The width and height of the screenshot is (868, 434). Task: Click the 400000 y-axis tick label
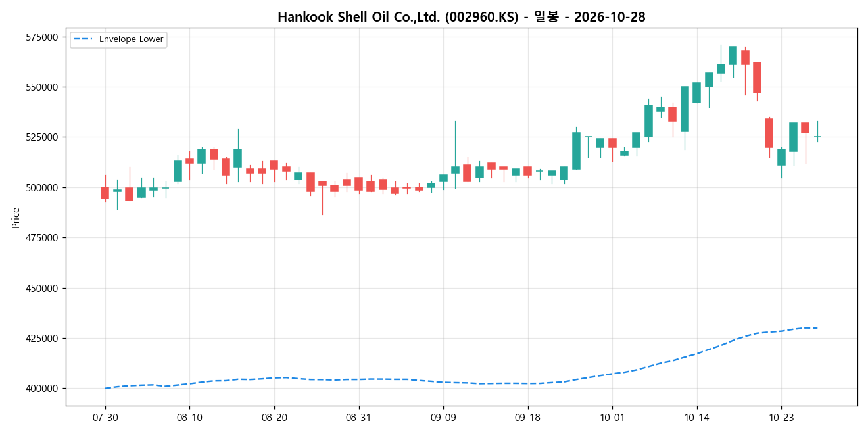pos(43,389)
